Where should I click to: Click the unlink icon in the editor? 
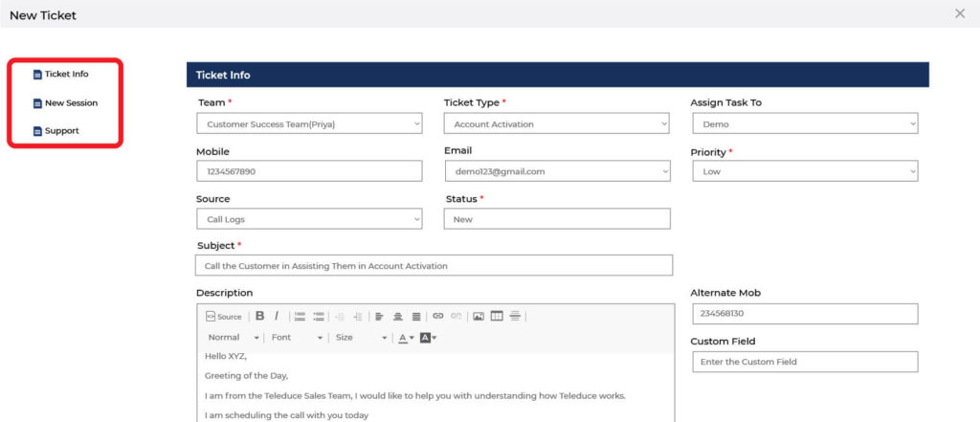(457, 317)
